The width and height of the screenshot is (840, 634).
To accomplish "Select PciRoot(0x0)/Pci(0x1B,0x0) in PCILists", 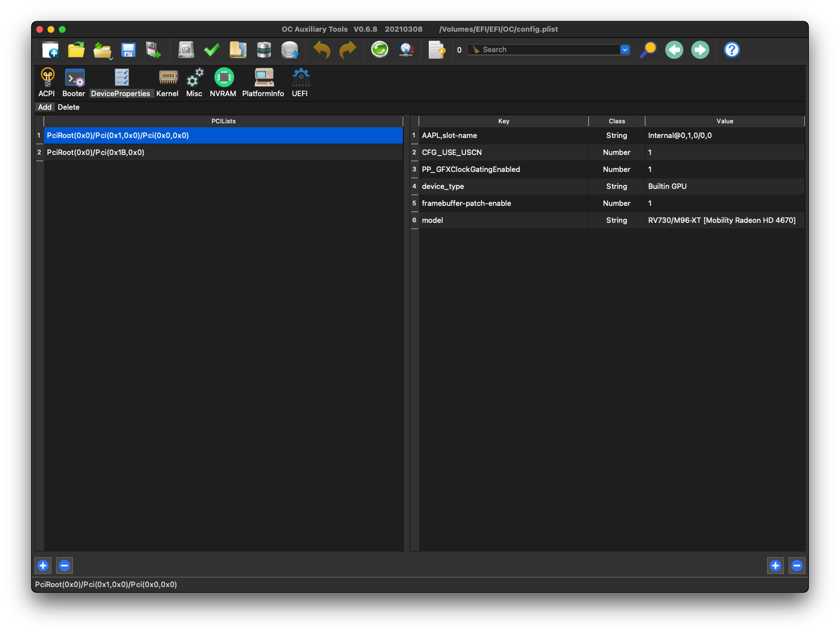I will click(x=96, y=153).
